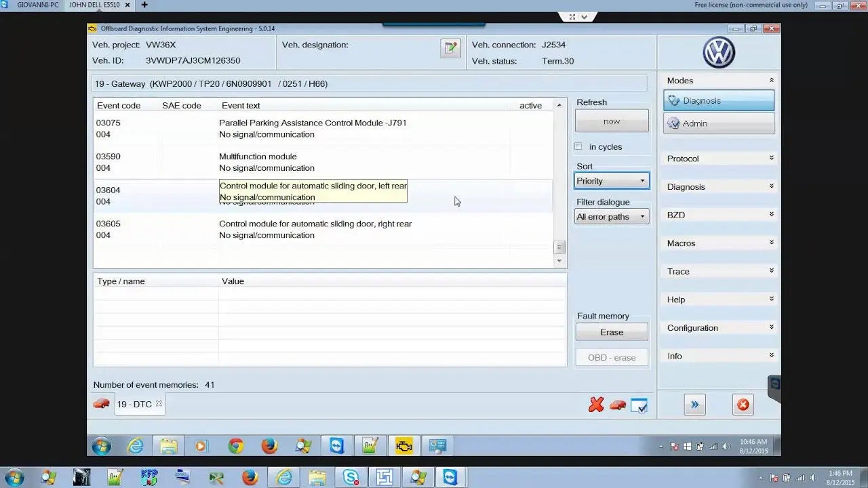
Task: Open the engine icon taskbar app
Action: (403, 446)
